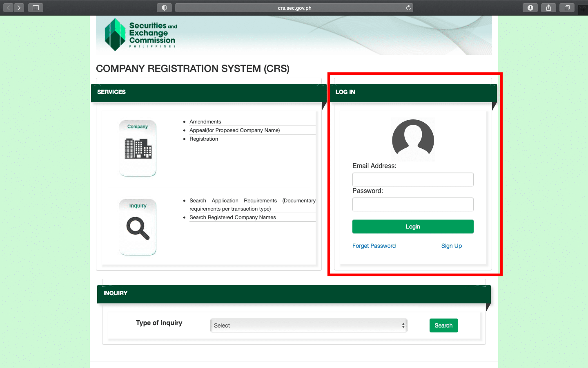Show the Safari tab overview
This screenshot has width=588, height=368.
coord(567,8)
